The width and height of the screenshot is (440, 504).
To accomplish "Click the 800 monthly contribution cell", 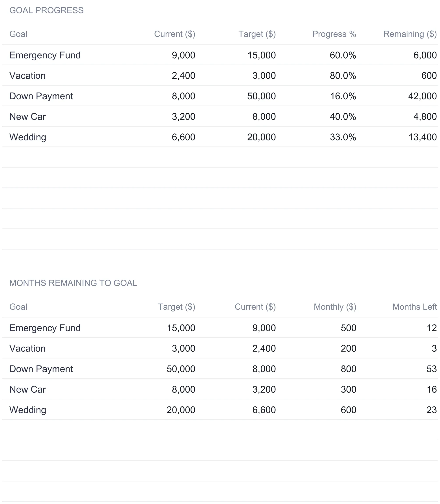I will tap(348, 369).
